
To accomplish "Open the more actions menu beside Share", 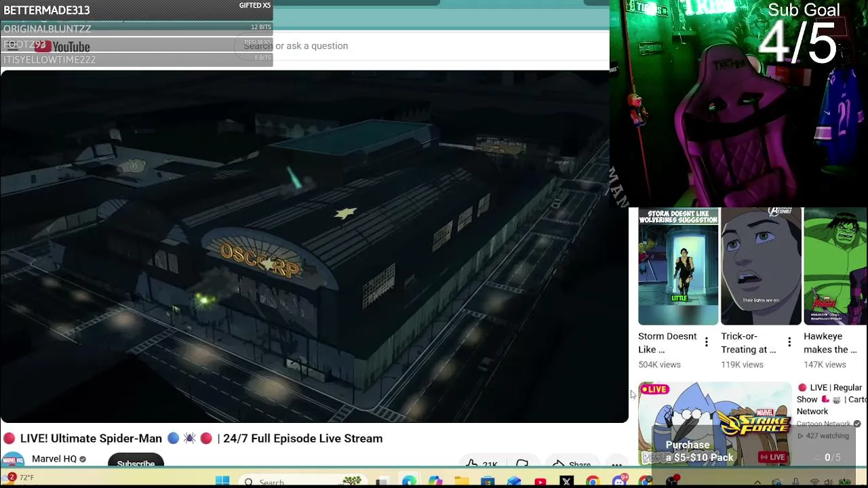I will [616, 464].
